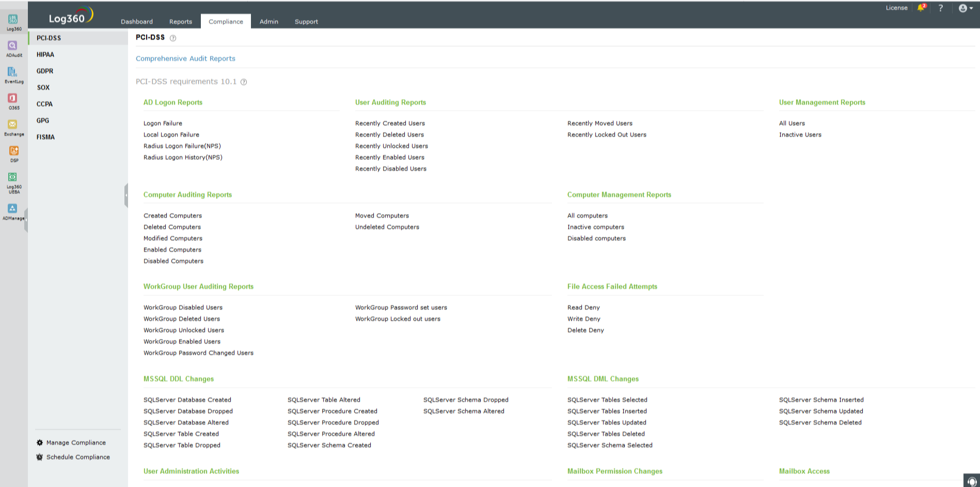This screenshot has height=487, width=980.
Task: Open the Logon Failure report
Action: coord(163,123)
